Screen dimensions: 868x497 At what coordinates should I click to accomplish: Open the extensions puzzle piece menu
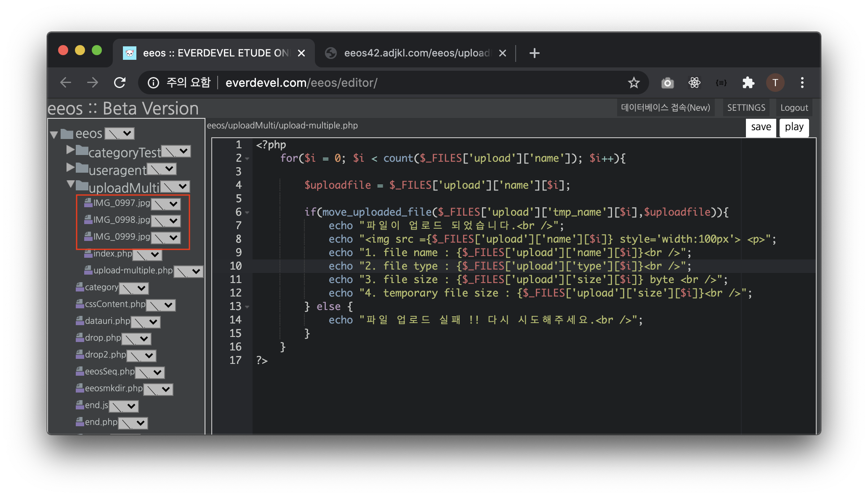click(748, 83)
